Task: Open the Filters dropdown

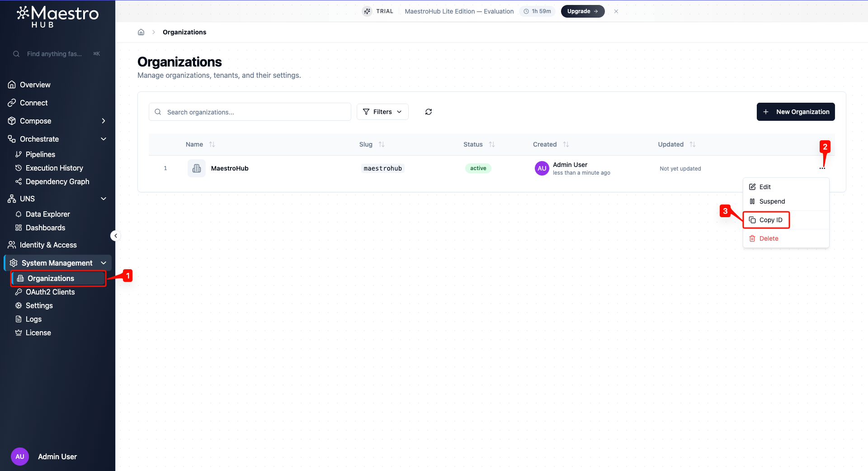Action: (x=382, y=112)
